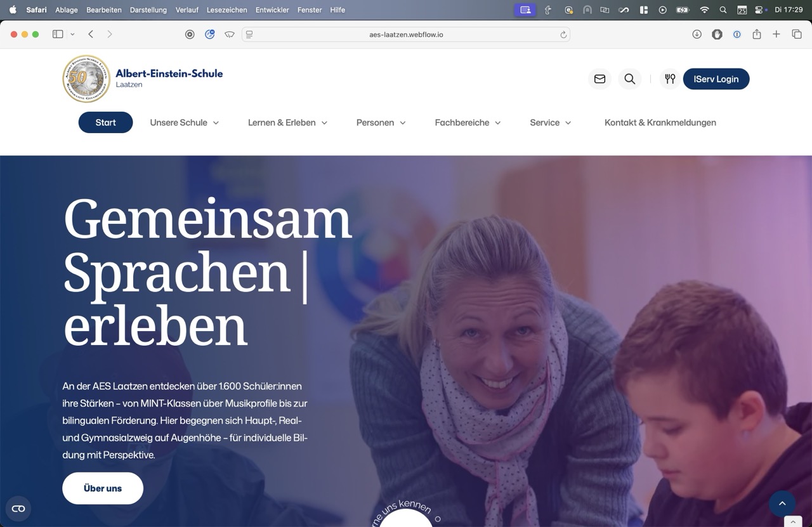The image size is (812, 527).
Task: Open the envelope mail icon in the site header
Action: click(599, 79)
